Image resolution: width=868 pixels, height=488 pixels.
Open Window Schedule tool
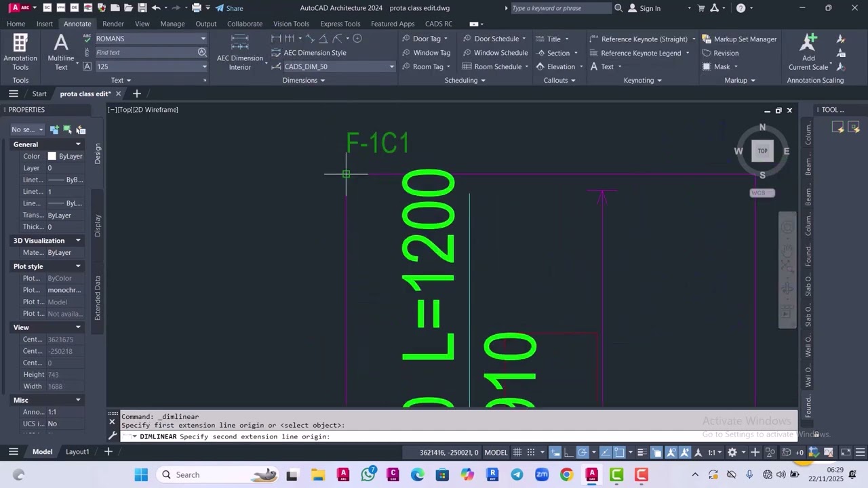coord(495,53)
